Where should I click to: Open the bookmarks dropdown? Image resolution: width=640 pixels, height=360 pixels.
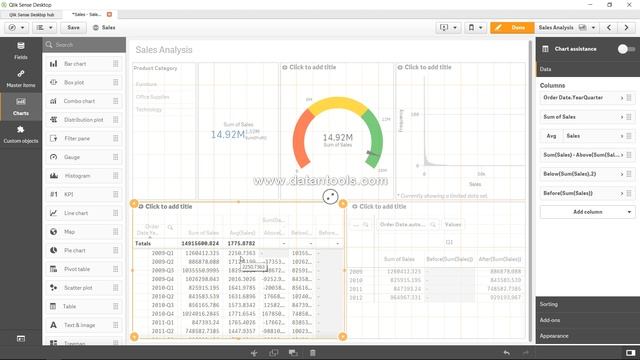coord(475,28)
